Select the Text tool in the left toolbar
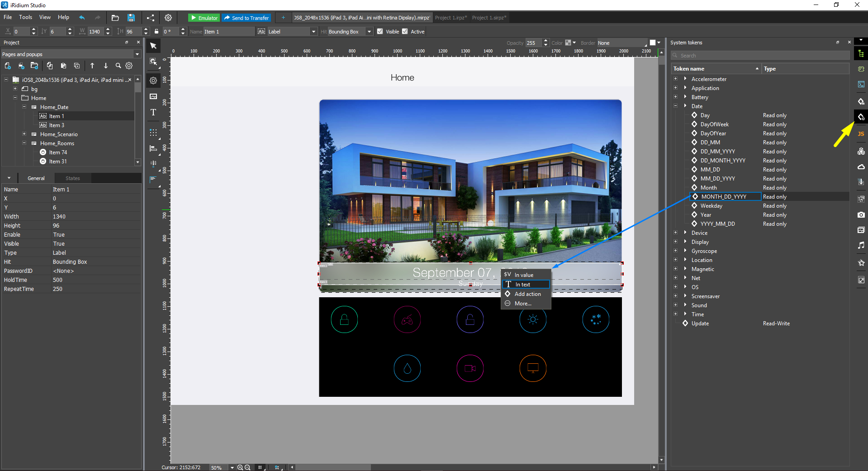Image resolution: width=868 pixels, height=471 pixels. point(153,113)
